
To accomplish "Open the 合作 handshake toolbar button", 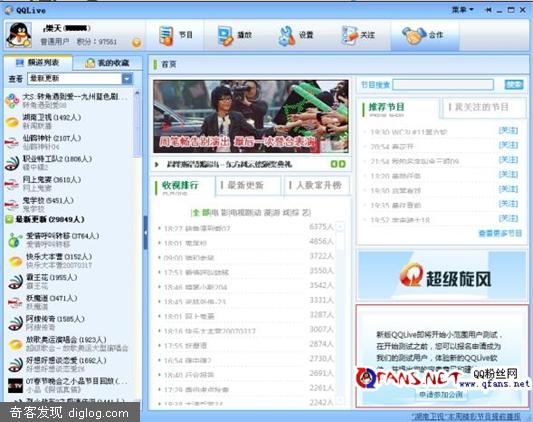I will click(x=424, y=35).
